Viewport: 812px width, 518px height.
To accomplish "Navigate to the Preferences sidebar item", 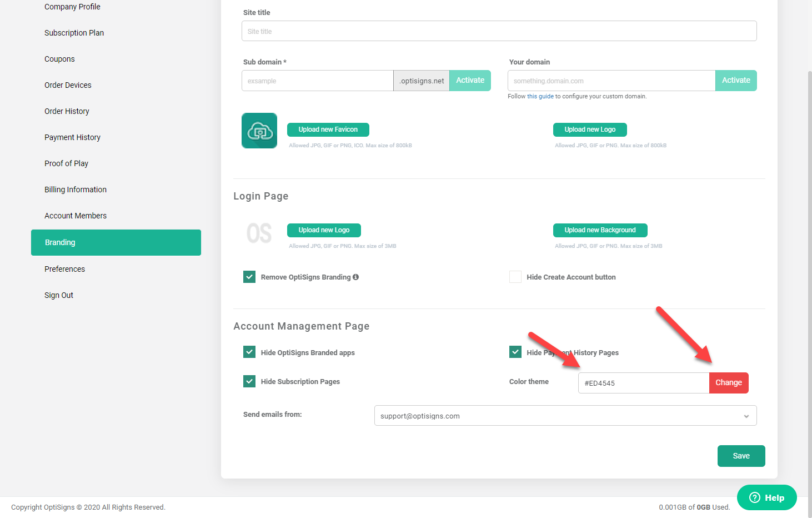I will [64, 269].
